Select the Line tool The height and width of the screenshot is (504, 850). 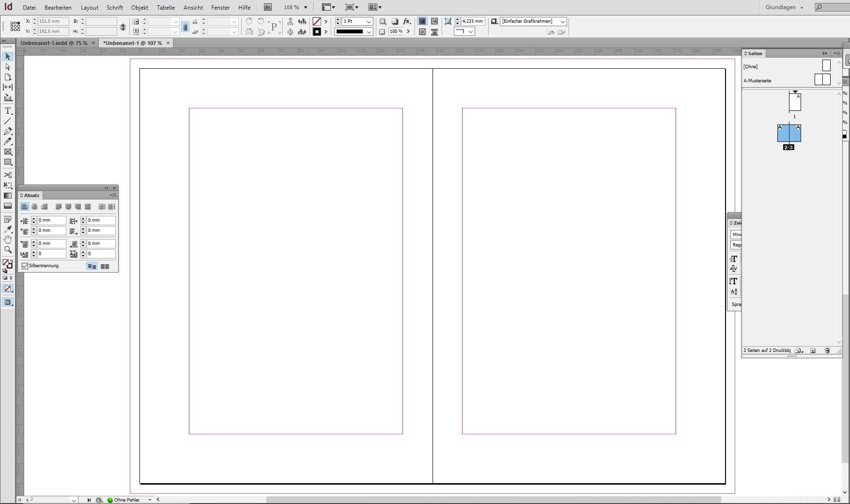[8, 121]
